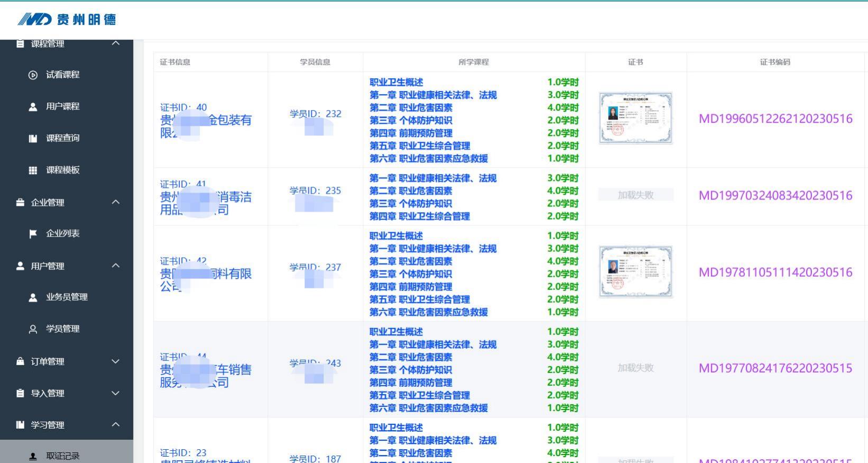The width and height of the screenshot is (868, 463).
Task: Click 证书ID: 40 text
Action: pos(183,107)
